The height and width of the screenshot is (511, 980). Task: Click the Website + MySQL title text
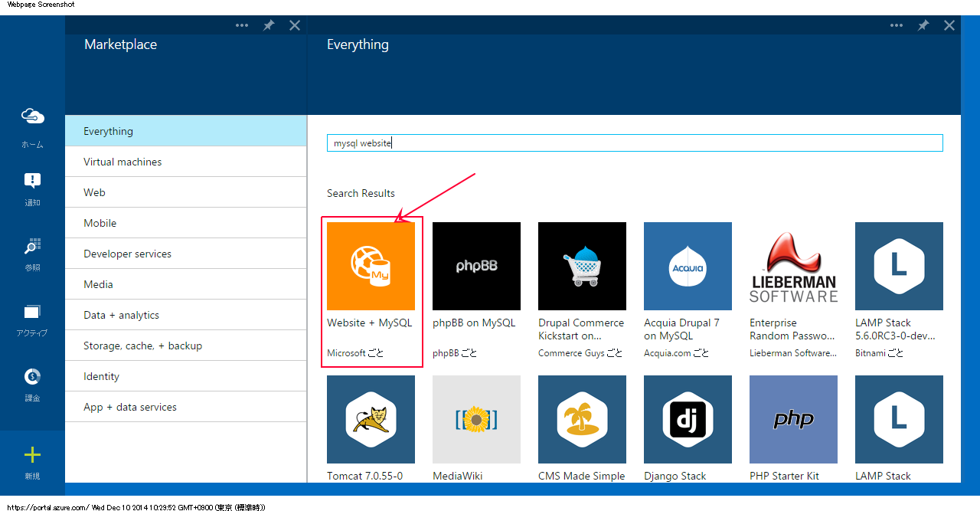370,323
